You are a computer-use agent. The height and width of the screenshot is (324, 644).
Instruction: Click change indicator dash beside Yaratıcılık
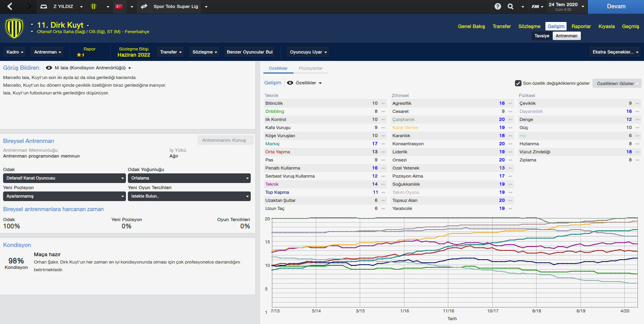(x=510, y=208)
